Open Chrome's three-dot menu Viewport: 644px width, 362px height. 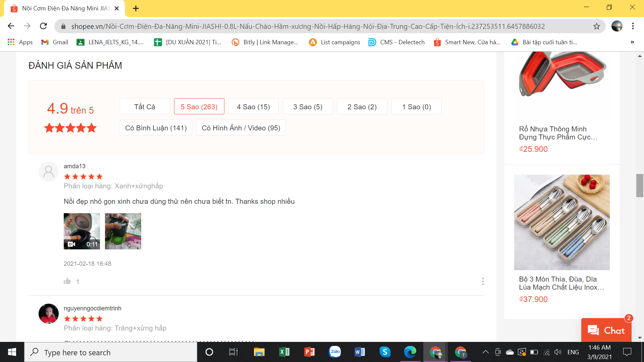click(633, 26)
